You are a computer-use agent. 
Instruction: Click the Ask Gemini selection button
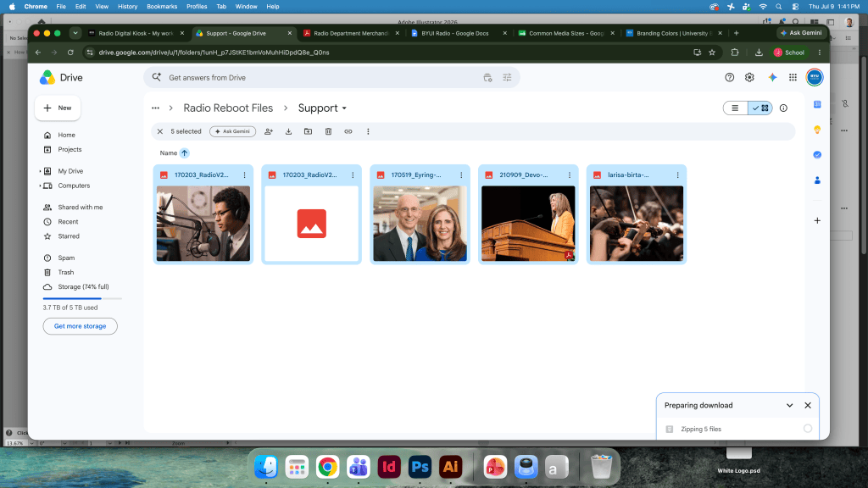point(232,131)
